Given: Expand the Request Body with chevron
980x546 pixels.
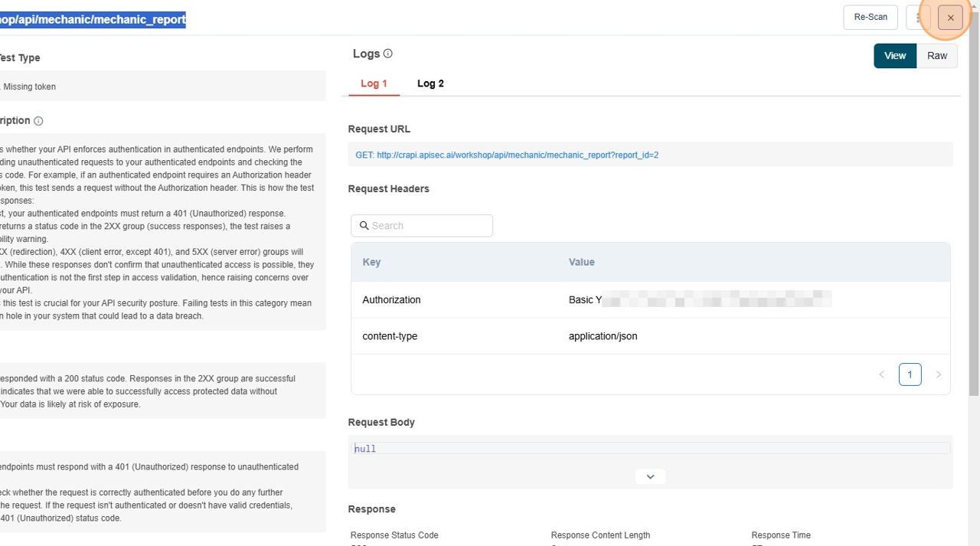Looking at the screenshot, I should coord(650,476).
